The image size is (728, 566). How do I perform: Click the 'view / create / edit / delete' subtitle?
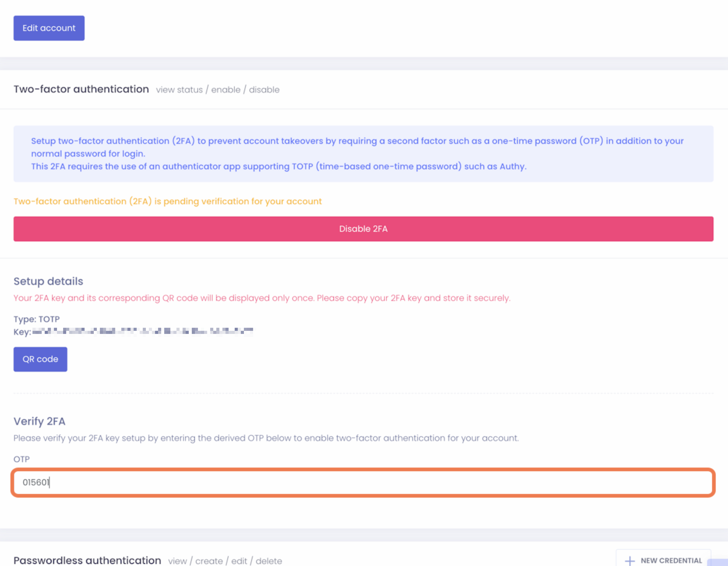[x=225, y=561]
